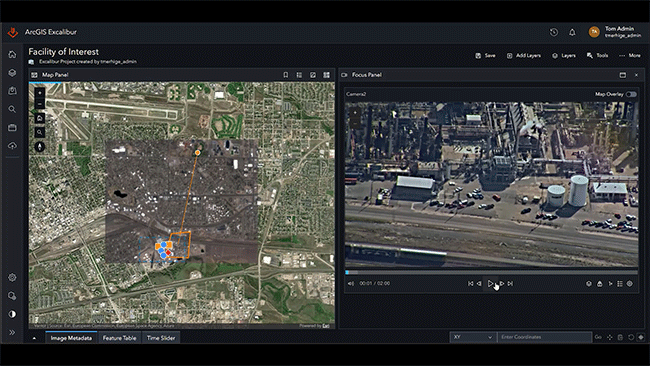Open the notifications bell
Image resolution: width=650 pixels, height=366 pixels.
point(572,32)
